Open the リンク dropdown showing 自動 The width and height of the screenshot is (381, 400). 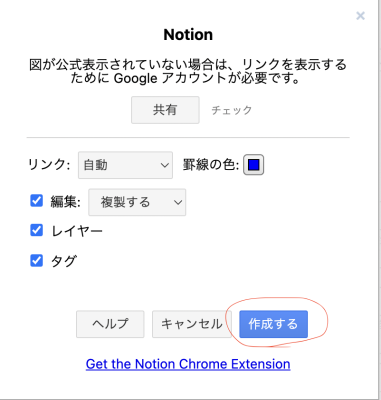(125, 165)
